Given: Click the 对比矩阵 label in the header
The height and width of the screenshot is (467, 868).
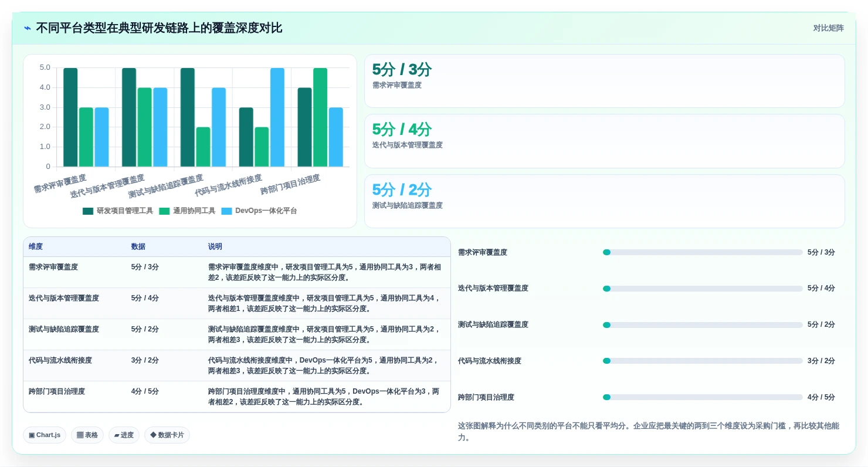Looking at the screenshot, I should click(828, 28).
